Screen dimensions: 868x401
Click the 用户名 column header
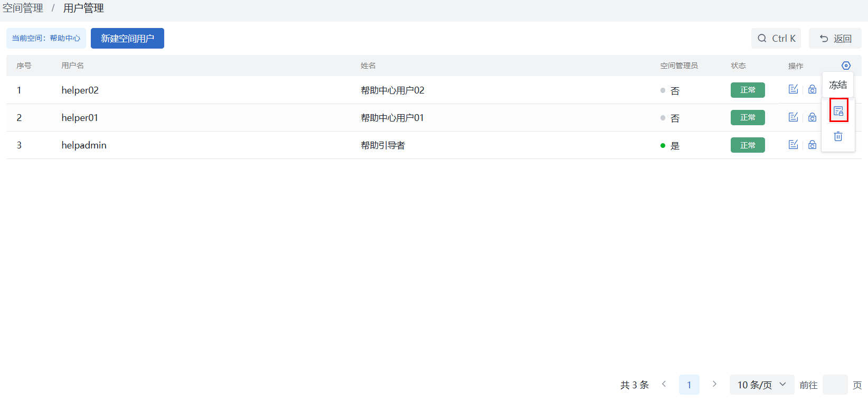(72, 66)
